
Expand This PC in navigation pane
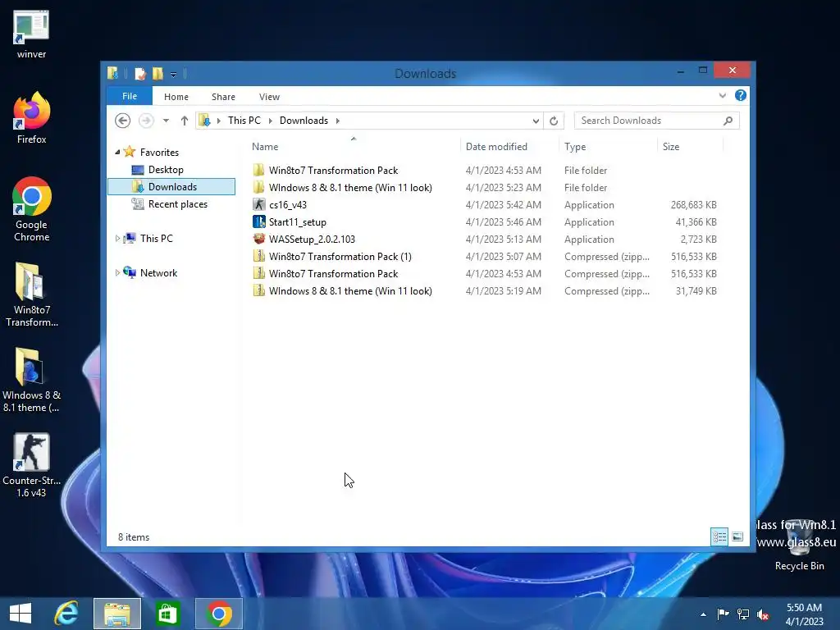click(x=117, y=239)
